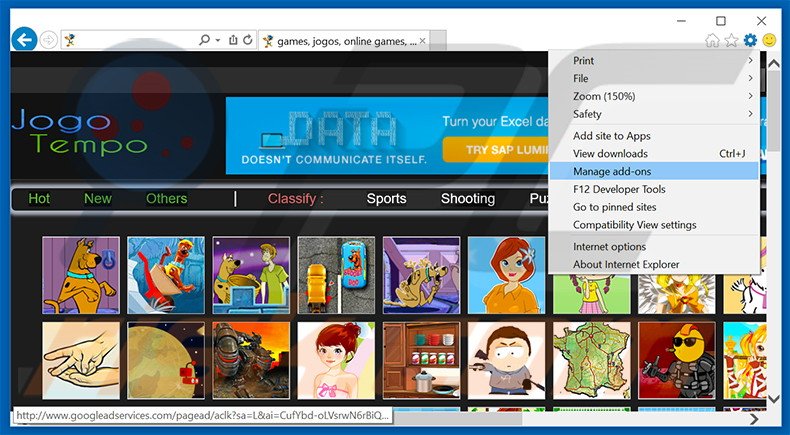Open the New games category
790x435 pixels.
(x=98, y=199)
